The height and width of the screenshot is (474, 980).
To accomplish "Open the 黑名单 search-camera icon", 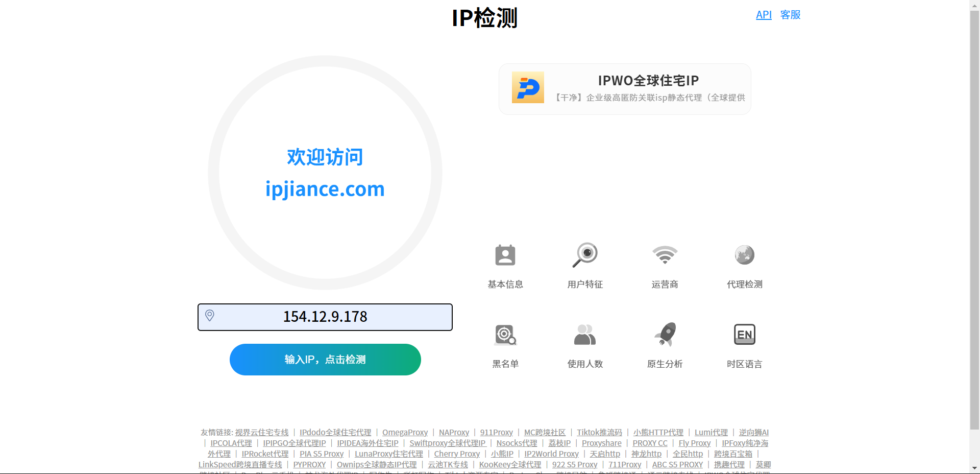I will [x=505, y=335].
